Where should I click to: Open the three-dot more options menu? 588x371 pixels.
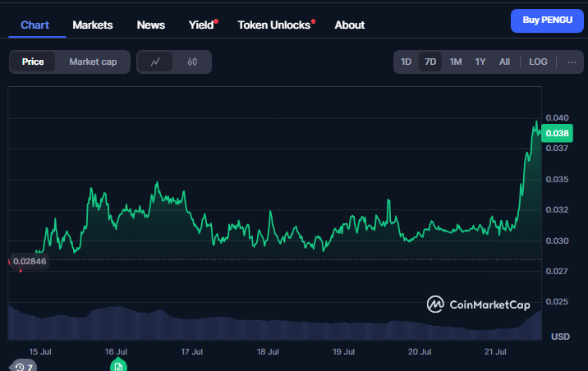point(572,62)
